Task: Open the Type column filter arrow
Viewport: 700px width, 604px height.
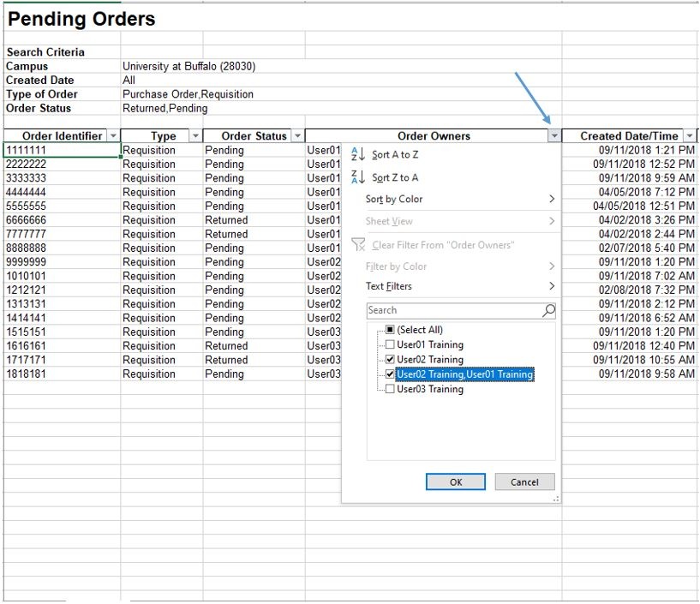Action: (x=195, y=136)
